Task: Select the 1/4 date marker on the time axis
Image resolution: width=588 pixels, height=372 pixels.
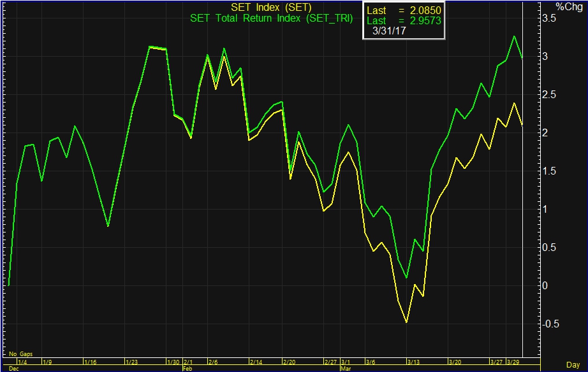Action: tap(22, 361)
